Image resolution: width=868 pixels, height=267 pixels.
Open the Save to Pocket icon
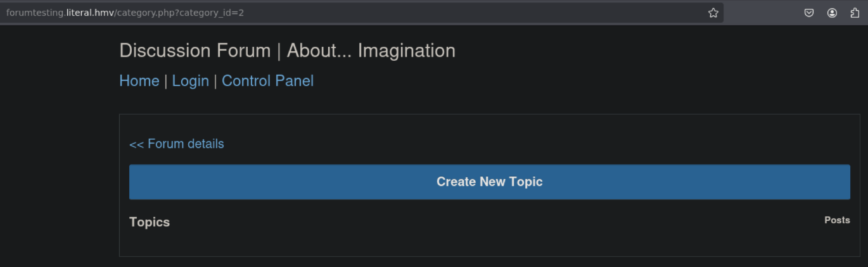(x=809, y=13)
